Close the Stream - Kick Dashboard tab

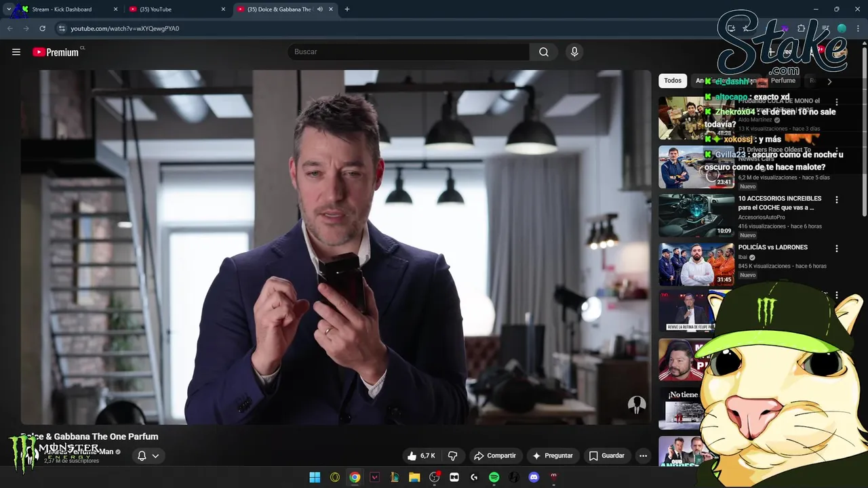click(115, 9)
